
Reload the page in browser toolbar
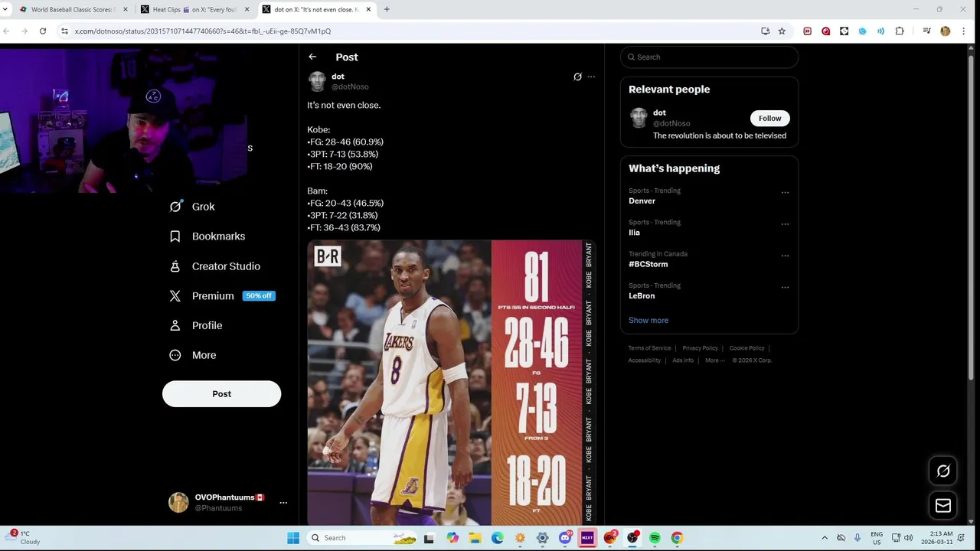43,31
